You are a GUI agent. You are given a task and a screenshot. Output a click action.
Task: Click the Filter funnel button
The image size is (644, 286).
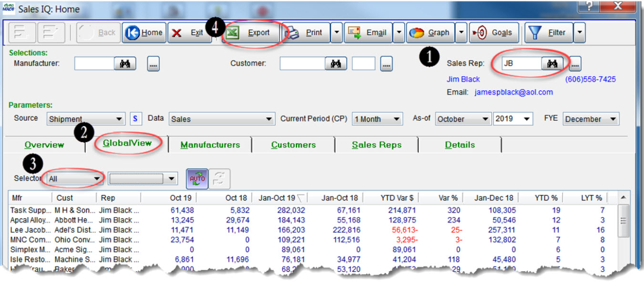point(548,33)
